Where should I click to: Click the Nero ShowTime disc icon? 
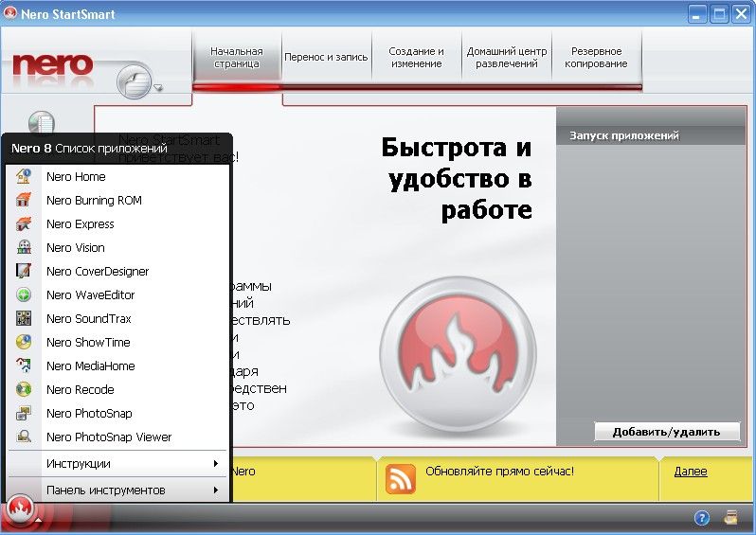23,342
